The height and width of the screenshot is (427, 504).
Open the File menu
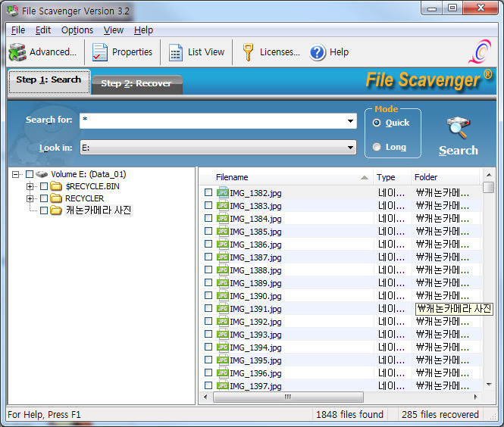coord(18,30)
